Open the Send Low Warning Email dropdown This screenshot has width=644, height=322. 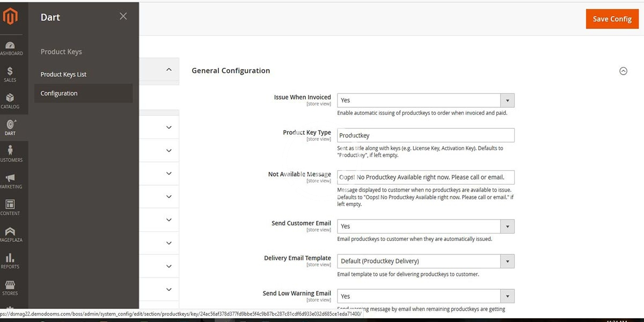pos(426,296)
